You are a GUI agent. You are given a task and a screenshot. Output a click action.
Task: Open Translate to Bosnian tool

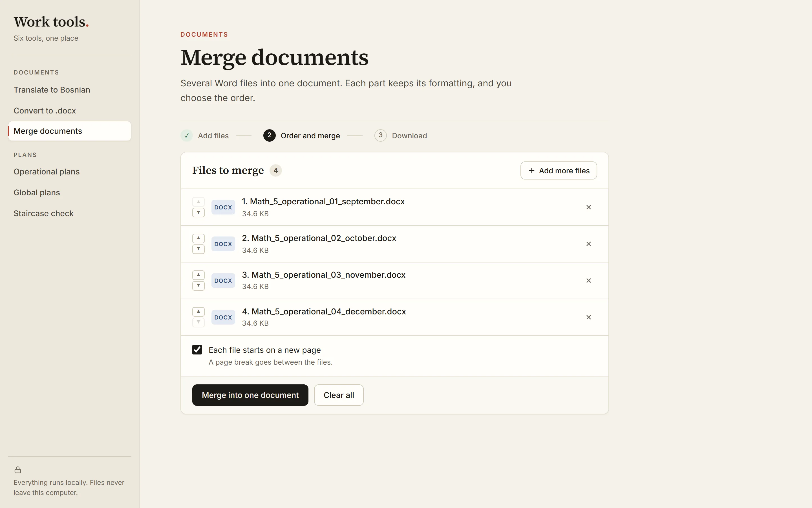coord(69,90)
